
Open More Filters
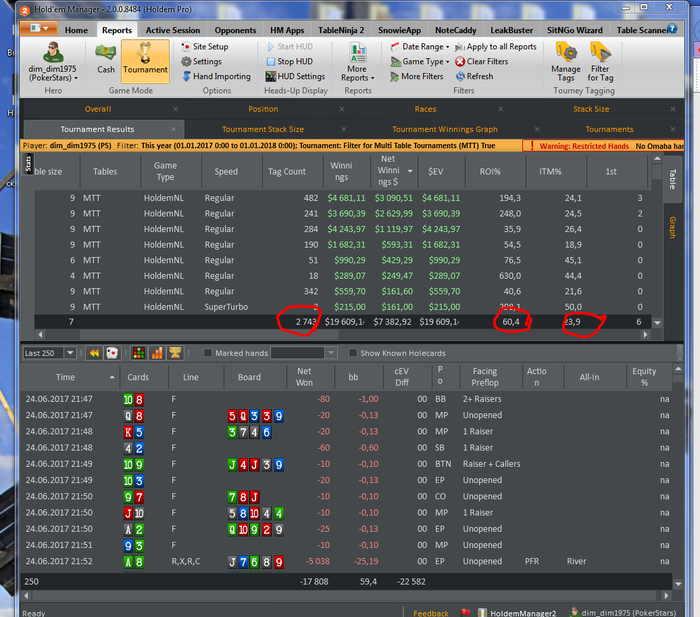pos(417,76)
